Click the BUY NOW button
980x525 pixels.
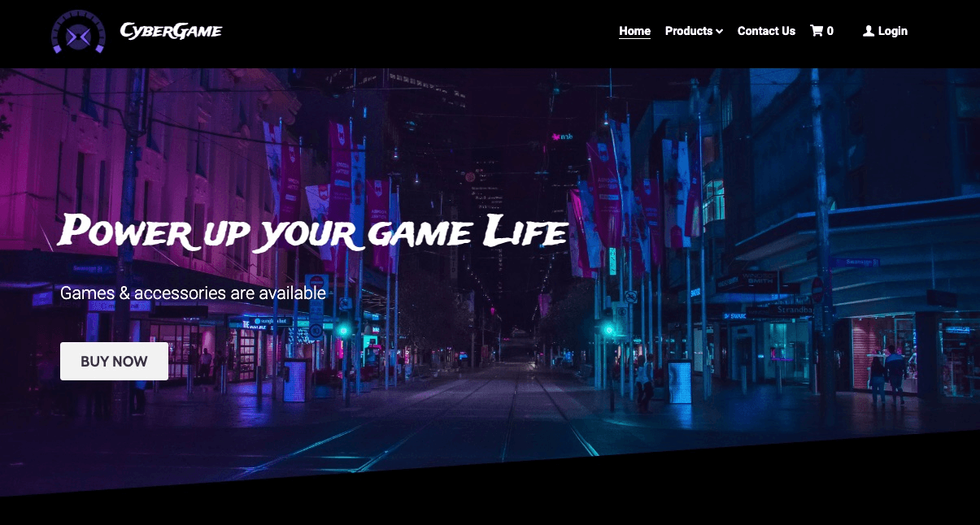(114, 361)
